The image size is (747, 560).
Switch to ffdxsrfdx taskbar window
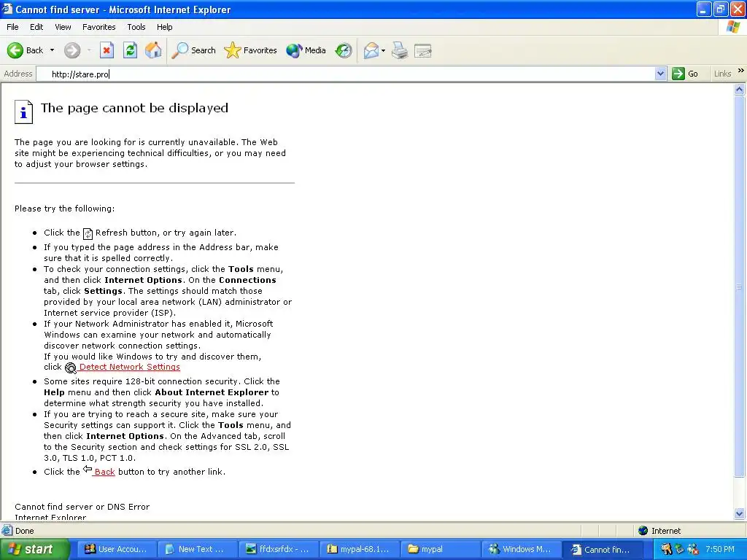pos(278,549)
